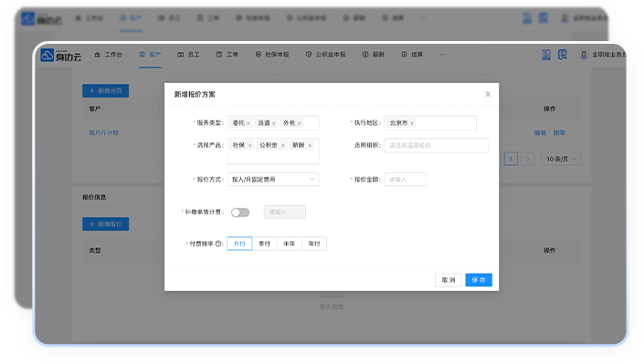The height and width of the screenshot is (364, 644).
Task: Select 年付 payment frequency
Action: (314, 244)
